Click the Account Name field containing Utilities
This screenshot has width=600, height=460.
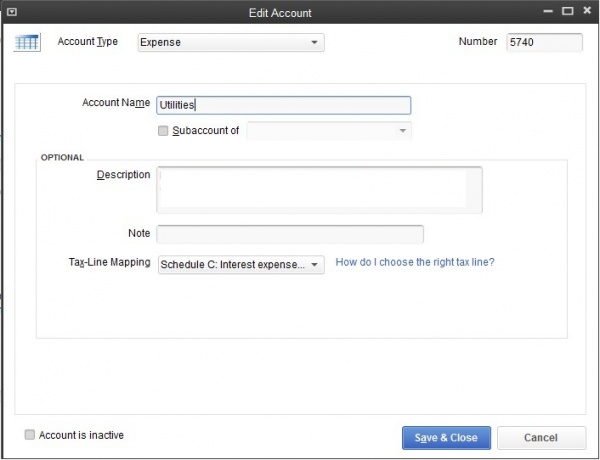(284, 105)
